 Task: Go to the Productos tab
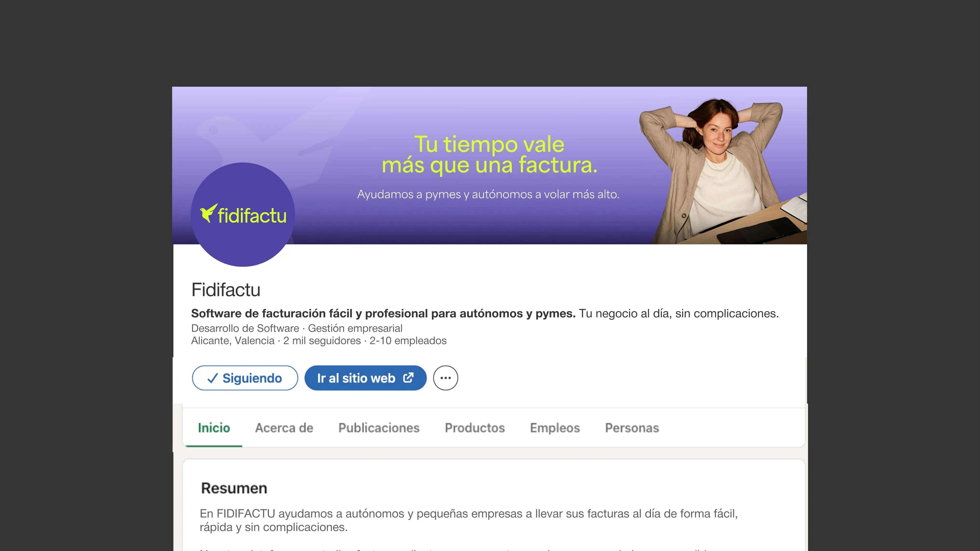point(475,428)
